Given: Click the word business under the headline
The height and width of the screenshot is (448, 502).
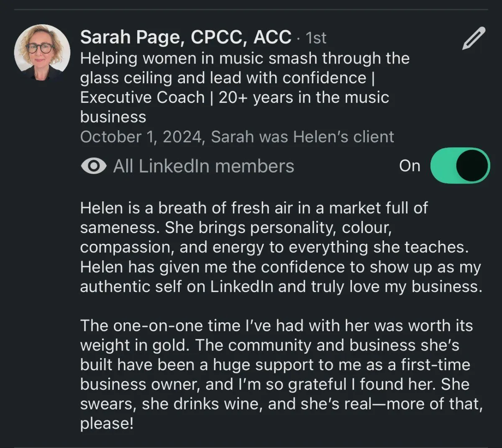Looking at the screenshot, I should pos(113,117).
